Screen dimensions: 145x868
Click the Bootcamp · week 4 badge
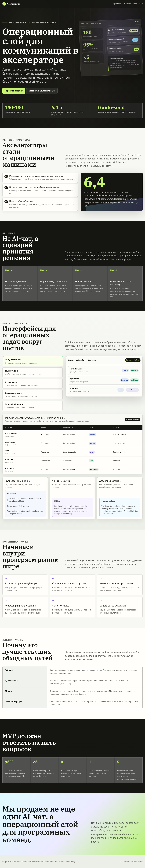click(x=133, y=420)
